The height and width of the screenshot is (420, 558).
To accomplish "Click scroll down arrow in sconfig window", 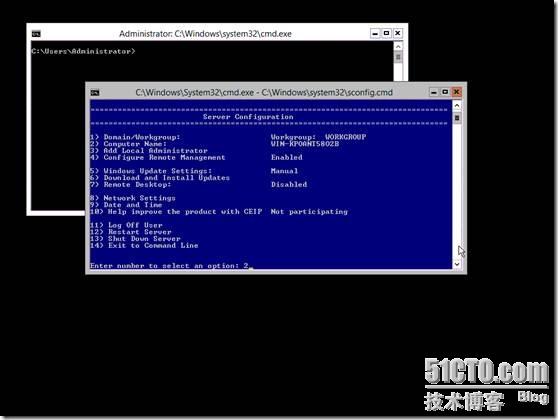I will (x=457, y=264).
